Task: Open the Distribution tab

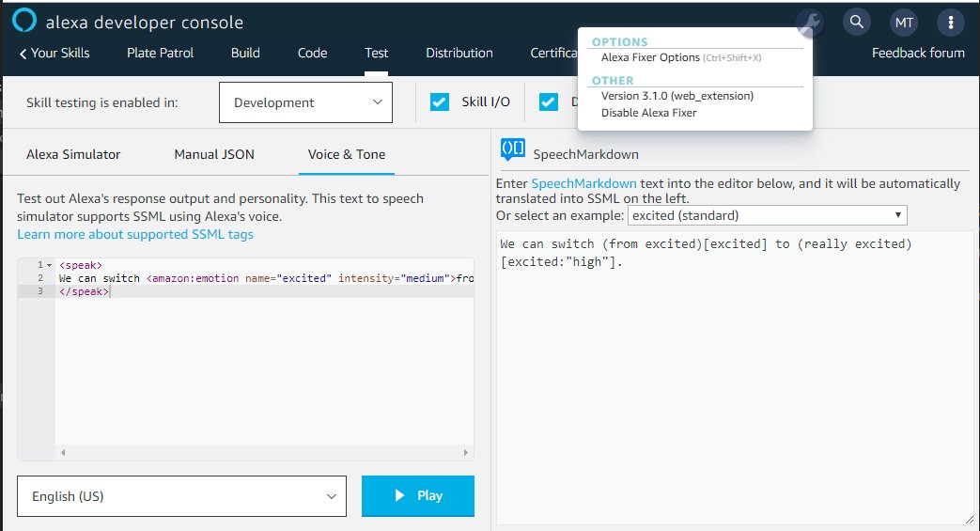Action: 459,54
